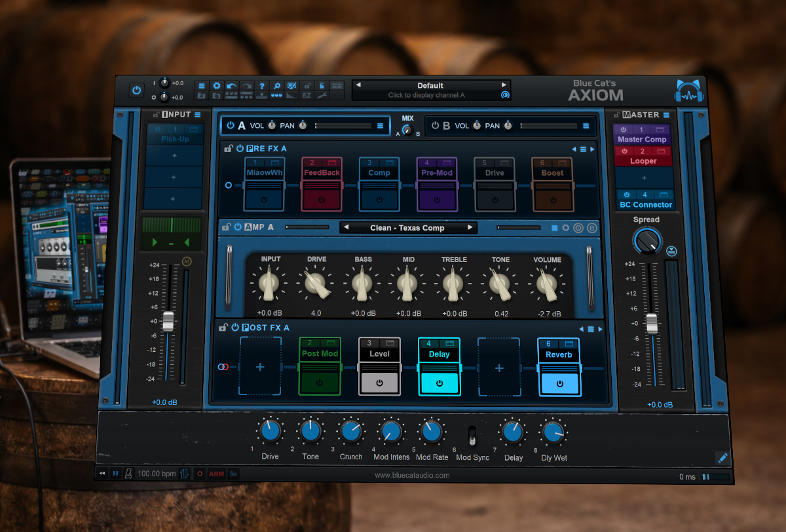Open channel A options menu

pyautogui.click(x=380, y=126)
